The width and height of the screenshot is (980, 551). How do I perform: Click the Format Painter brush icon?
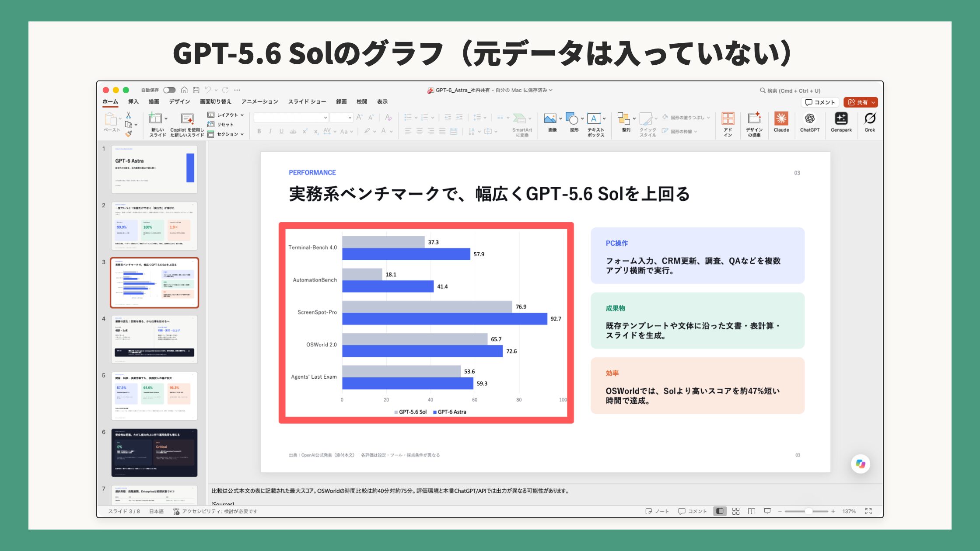coord(128,134)
